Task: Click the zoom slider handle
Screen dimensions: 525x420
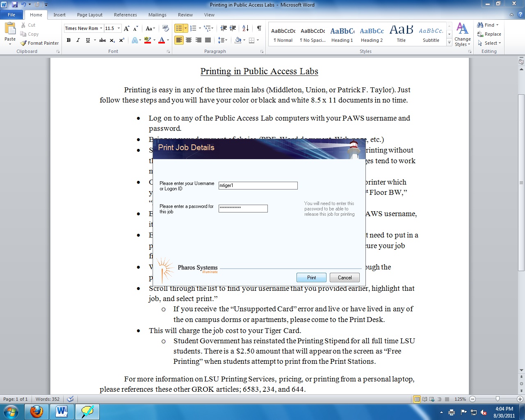Action: (x=498, y=399)
